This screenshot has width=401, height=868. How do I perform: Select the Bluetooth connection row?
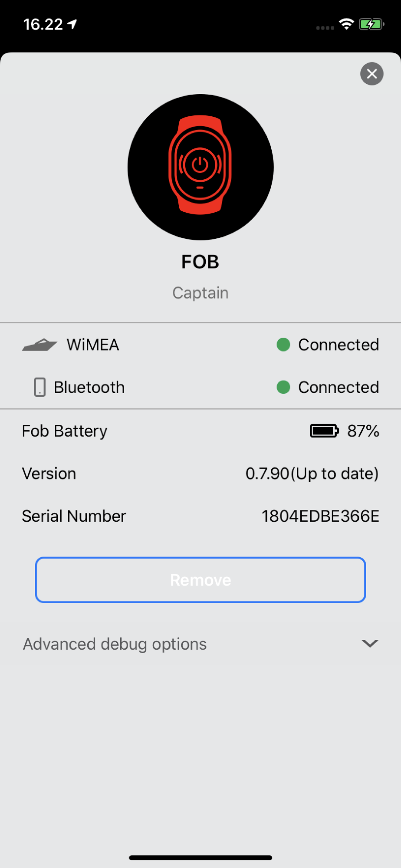[200, 387]
